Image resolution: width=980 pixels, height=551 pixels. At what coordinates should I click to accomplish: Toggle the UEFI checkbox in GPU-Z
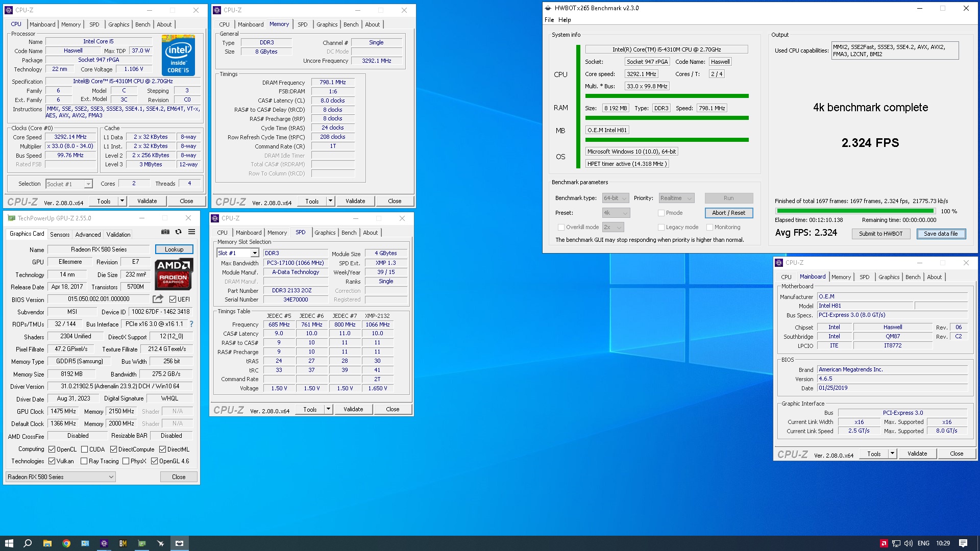pyautogui.click(x=173, y=299)
